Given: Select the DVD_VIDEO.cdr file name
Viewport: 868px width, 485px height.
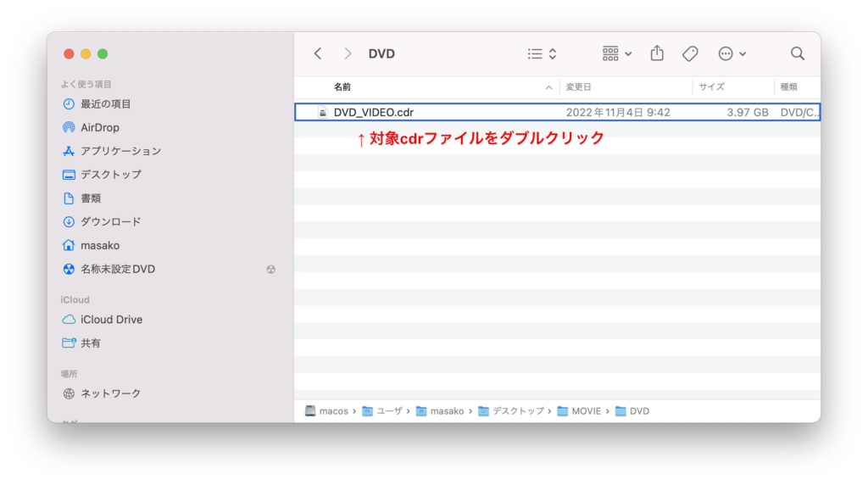Looking at the screenshot, I should tap(373, 113).
